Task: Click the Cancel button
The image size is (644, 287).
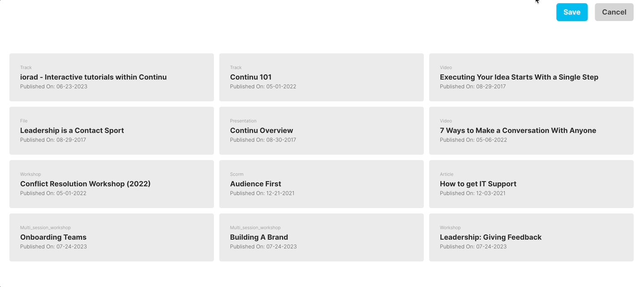Action: point(614,12)
